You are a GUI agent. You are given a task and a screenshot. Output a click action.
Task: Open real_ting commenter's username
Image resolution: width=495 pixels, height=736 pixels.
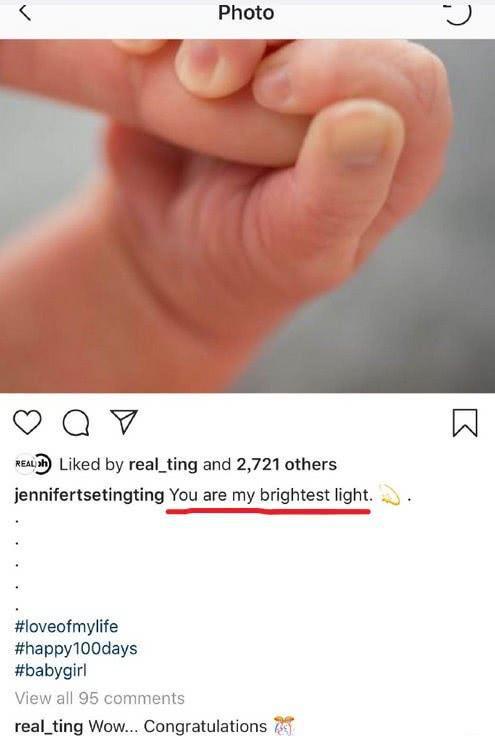coord(49,726)
